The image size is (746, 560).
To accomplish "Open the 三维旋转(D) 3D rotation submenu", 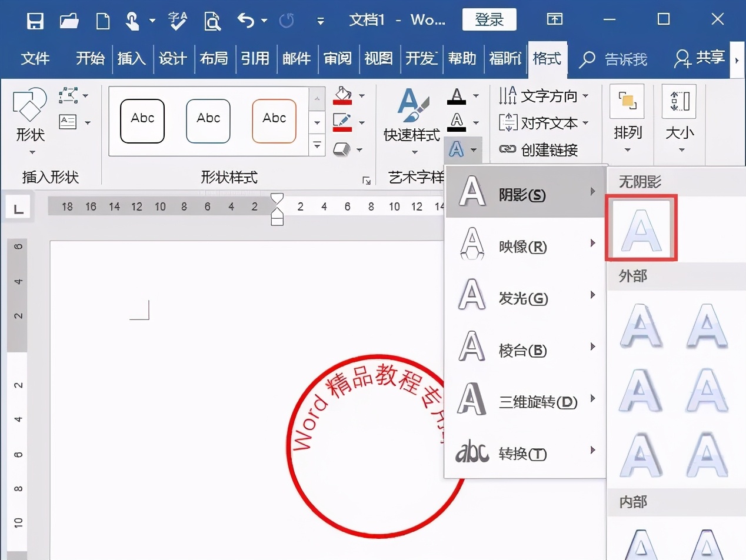I will click(525, 399).
